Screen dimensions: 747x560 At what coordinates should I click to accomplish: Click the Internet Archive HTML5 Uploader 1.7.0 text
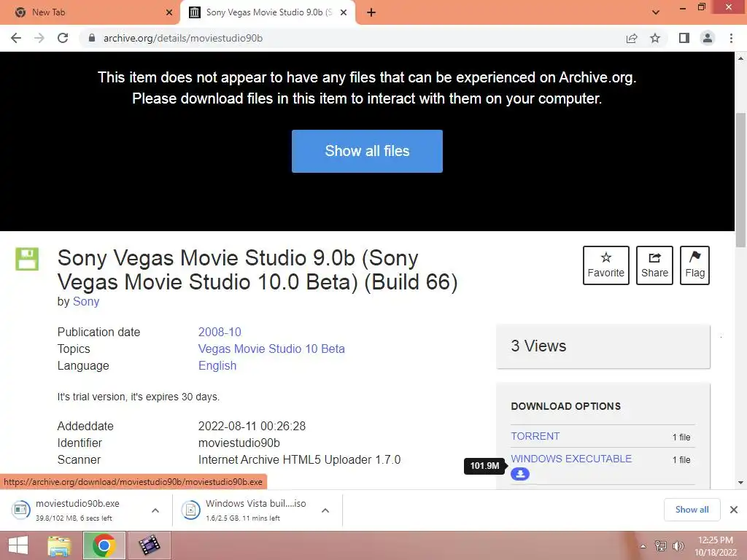(x=299, y=460)
